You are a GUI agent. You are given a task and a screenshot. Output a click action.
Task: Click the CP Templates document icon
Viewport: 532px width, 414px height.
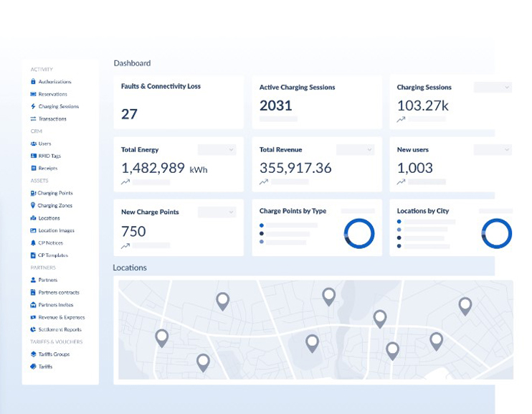33,255
